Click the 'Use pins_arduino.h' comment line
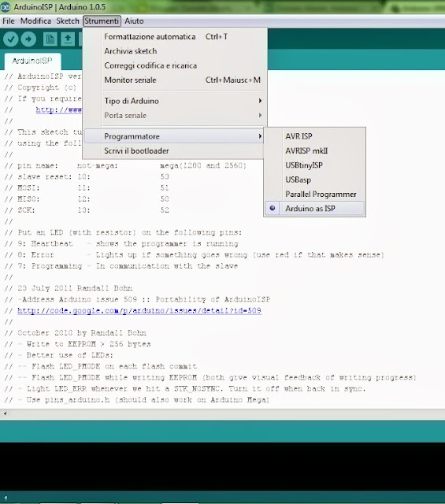Image resolution: width=445 pixels, height=504 pixels. pos(137,400)
